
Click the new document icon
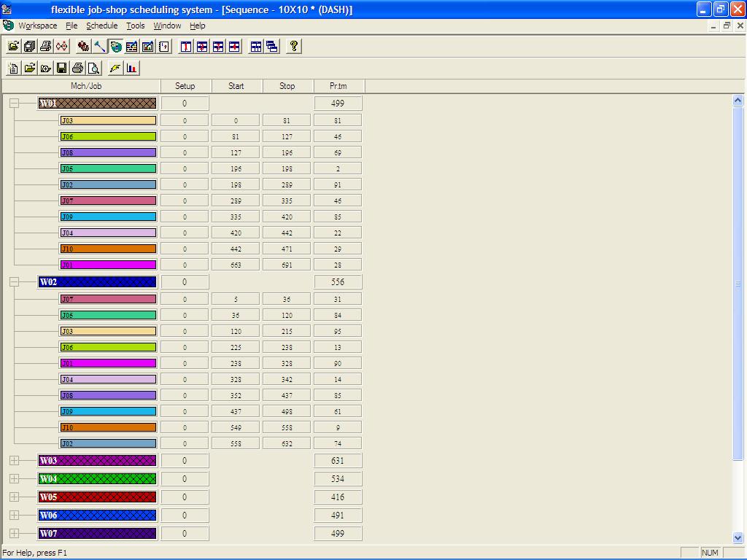point(13,69)
